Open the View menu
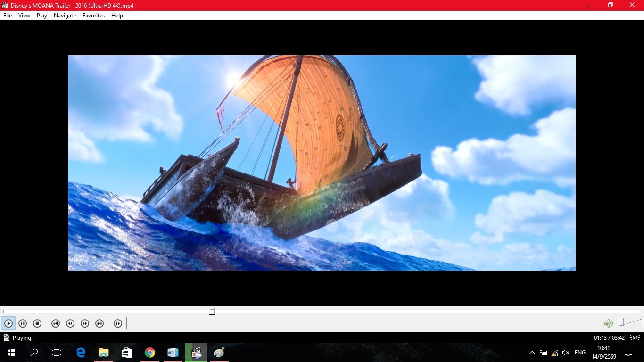This screenshot has height=362, width=644. [24, 16]
